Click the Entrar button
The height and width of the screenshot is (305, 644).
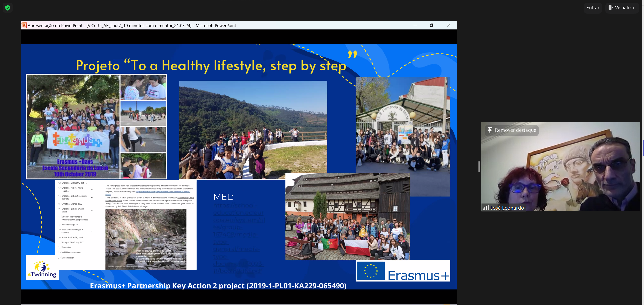pyautogui.click(x=593, y=8)
